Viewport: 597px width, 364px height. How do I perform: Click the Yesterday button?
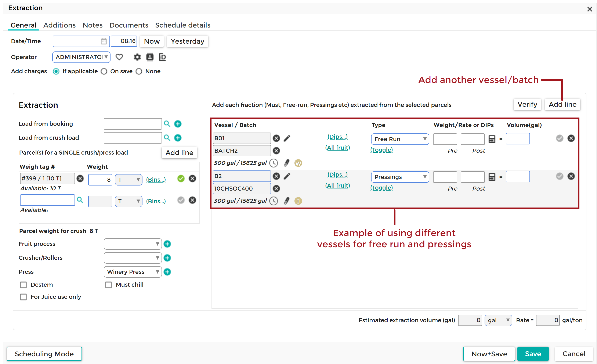tap(188, 41)
